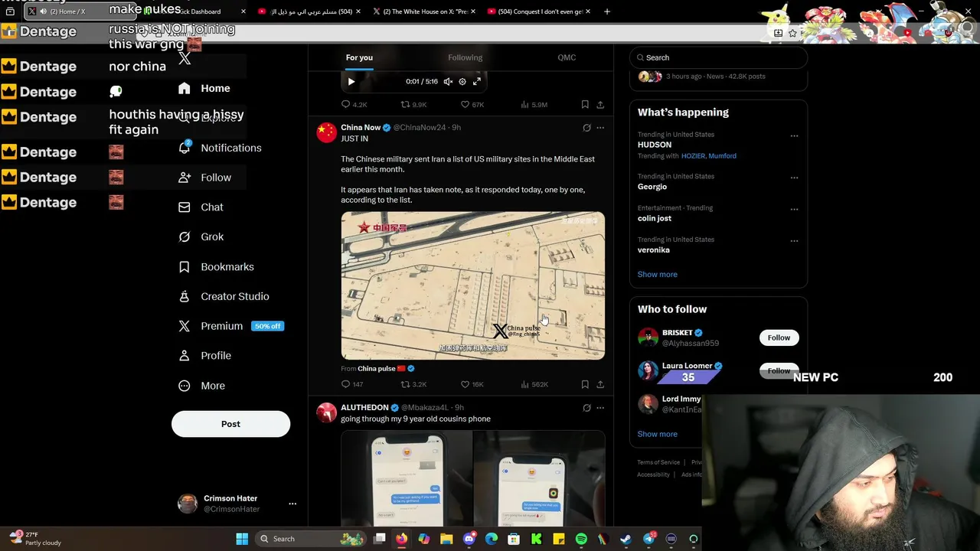The image size is (980, 551).
Task: Open Terms of Service footer link
Action: [658, 462]
